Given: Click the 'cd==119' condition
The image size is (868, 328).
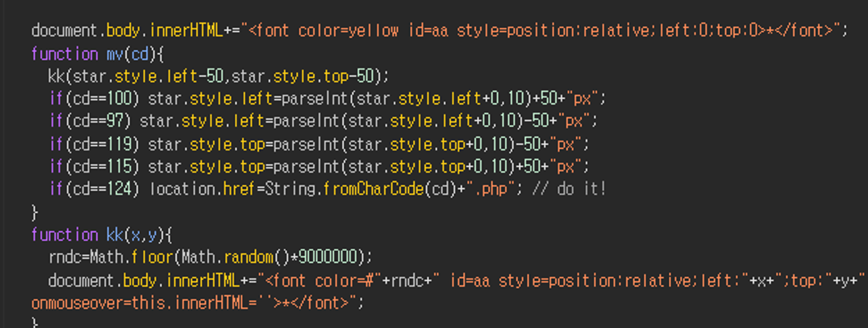Looking at the screenshot, I should coord(102,144).
